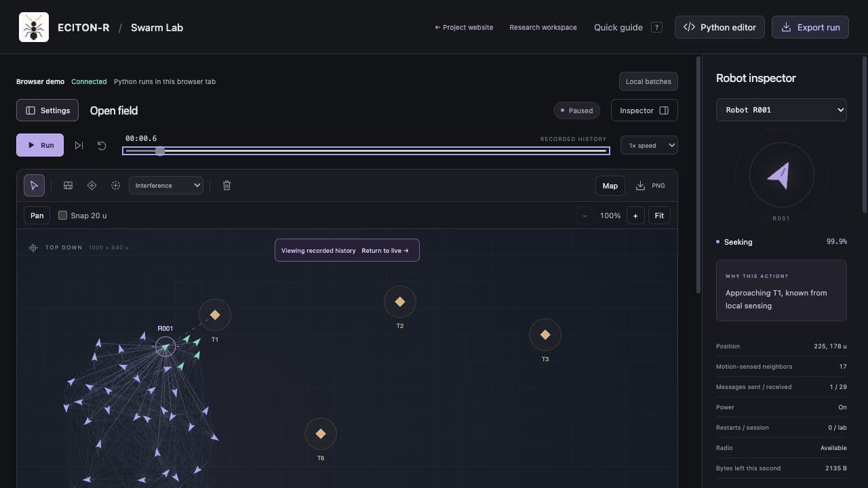Viewport: 868px width, 488px height.
Task: Toggle the Inspector panel
Action: [644, 110]
